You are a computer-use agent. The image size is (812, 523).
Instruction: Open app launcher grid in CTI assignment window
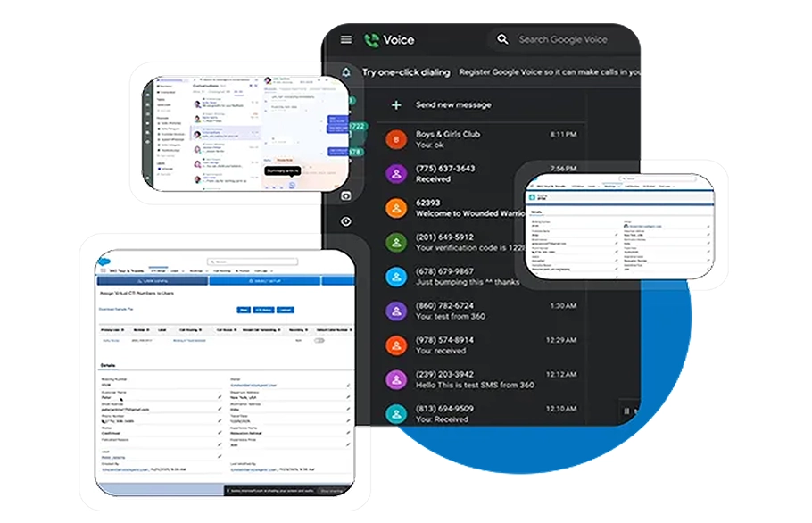click(x=103, y=270)
